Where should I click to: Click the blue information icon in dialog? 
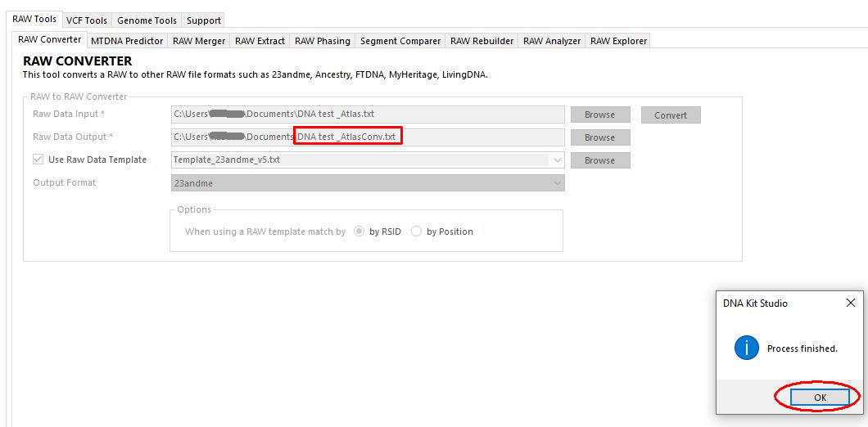click(x=746, y=348)
